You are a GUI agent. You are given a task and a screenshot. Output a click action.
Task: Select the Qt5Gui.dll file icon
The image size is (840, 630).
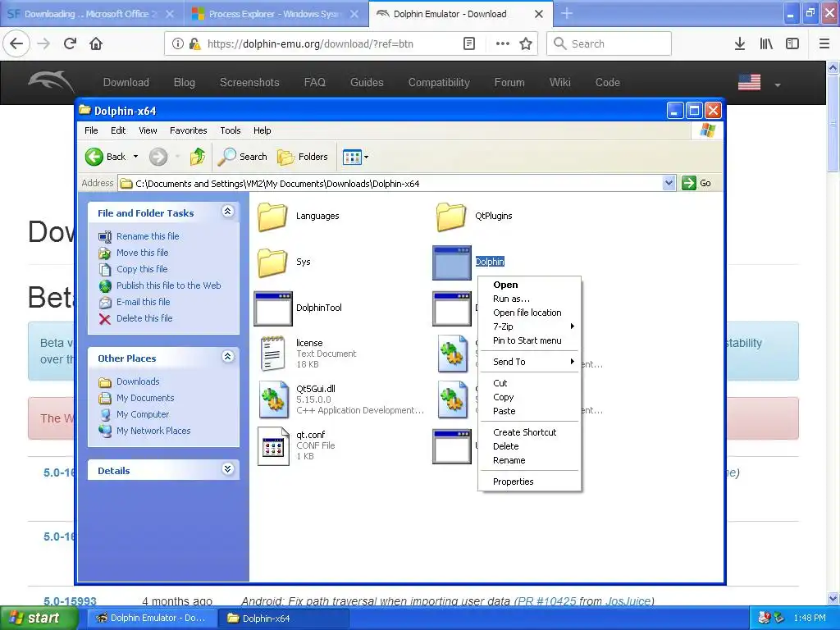tap(274, 399)
